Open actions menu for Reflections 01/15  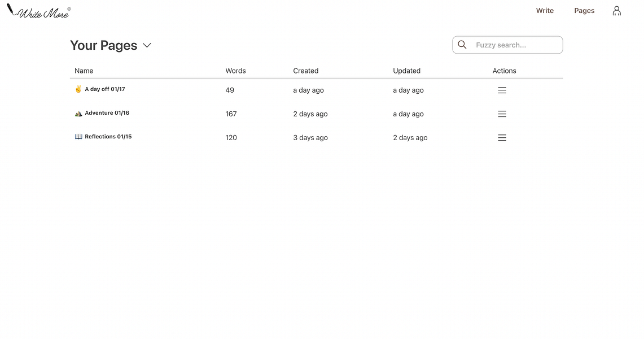point(502,138)
